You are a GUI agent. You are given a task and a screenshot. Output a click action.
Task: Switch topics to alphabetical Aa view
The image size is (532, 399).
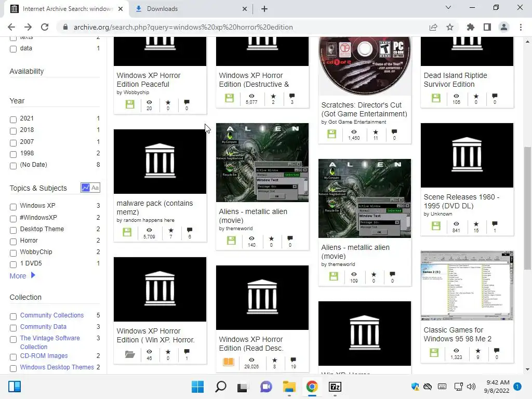click(96, 188)
